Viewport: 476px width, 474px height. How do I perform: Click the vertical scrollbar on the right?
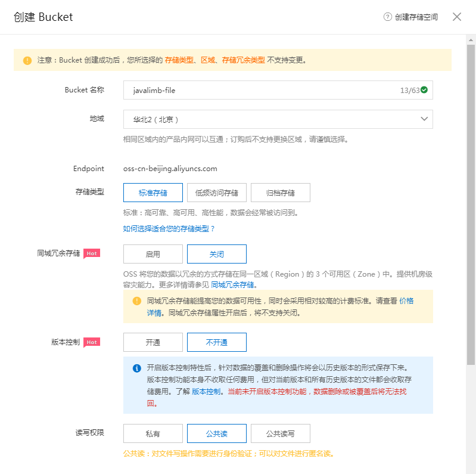coord(470,203)
